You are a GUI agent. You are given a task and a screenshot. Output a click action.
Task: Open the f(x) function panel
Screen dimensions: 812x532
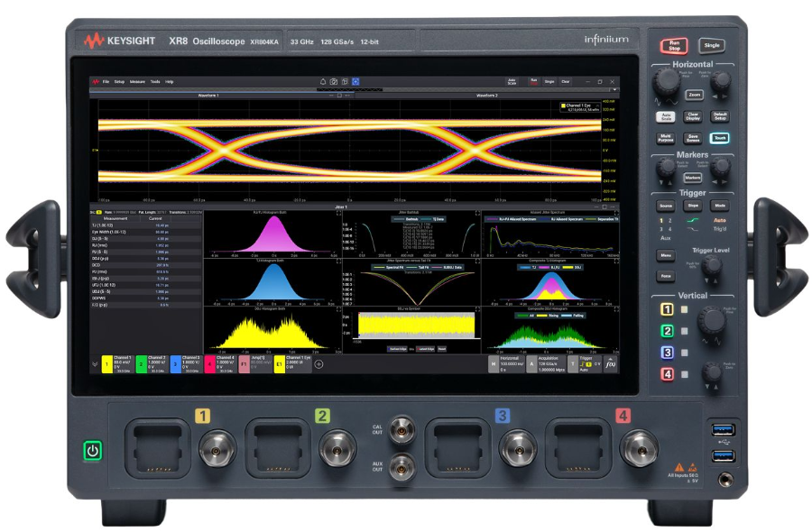tap(611, 363)
